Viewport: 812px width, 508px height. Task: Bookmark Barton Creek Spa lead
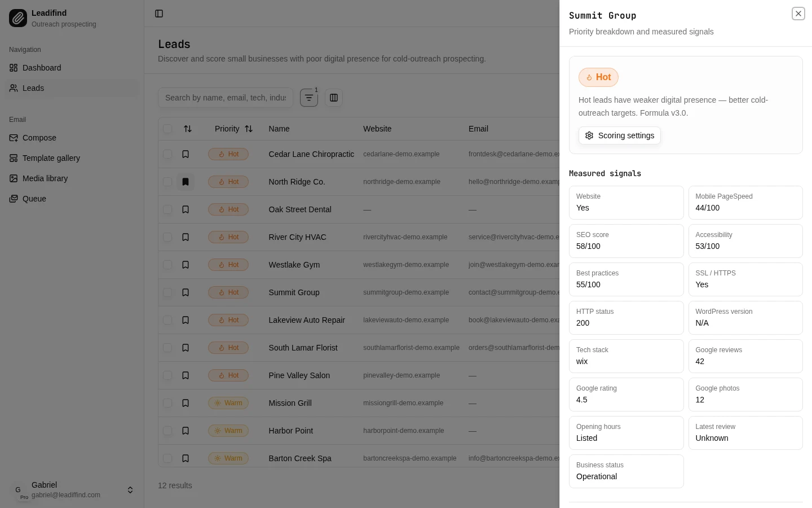click(x=186, y=458)
